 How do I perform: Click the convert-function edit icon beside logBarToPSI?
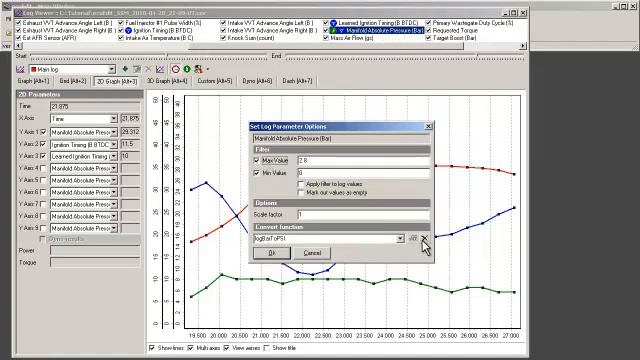413,238
